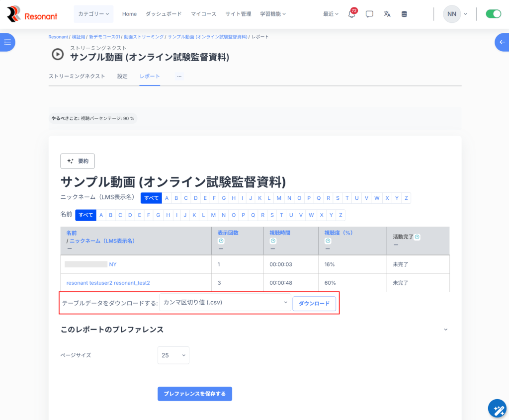509x420 pixels.
Task: Toggle the green edit mode switch
Action: pos(493,14)
